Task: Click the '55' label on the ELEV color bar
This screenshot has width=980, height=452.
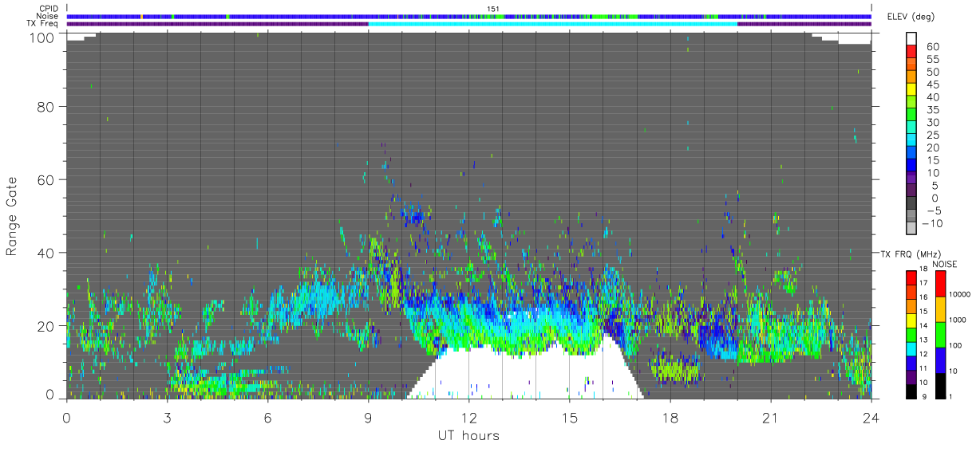Action: point(932,60)
